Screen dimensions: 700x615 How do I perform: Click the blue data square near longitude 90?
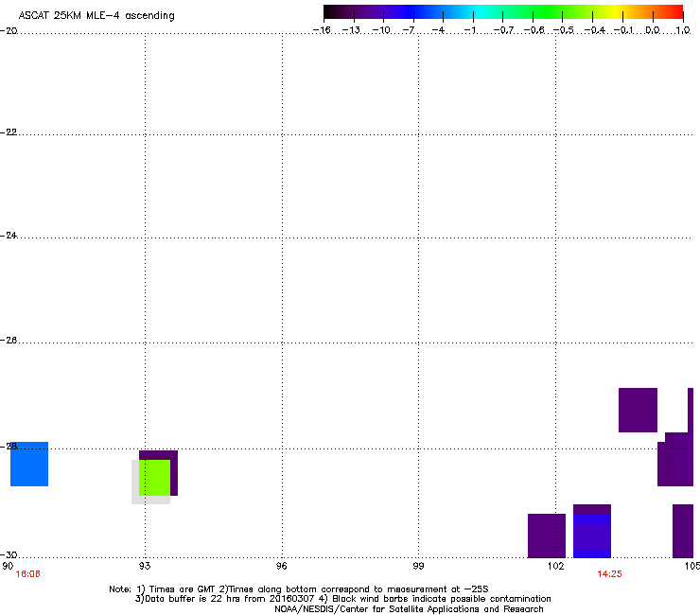pyautogui.click(x=29, y=464)
